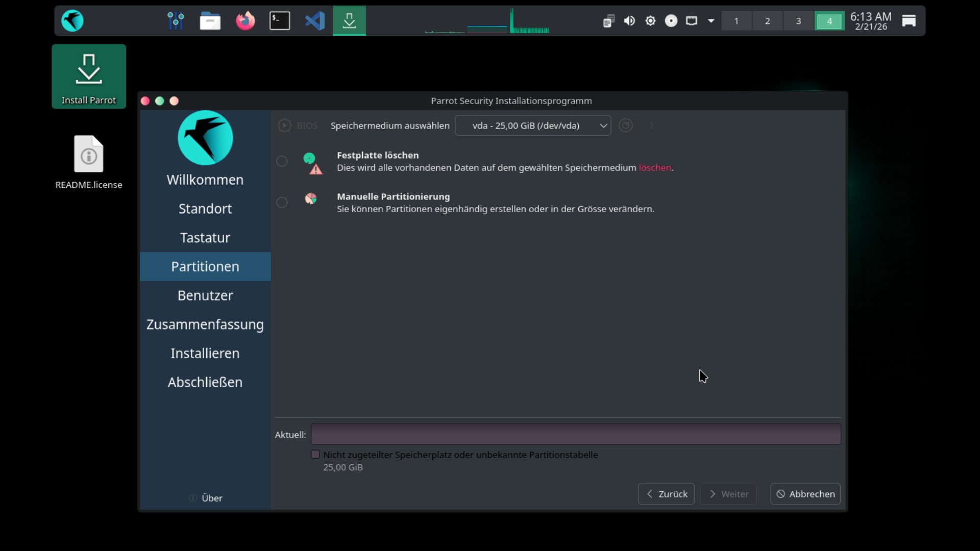The height and width of the screenshot is (551, 980).
Task: Select Manuelle Partitionierung radio option
Action: pyautogui.click(x=282, y=203)
